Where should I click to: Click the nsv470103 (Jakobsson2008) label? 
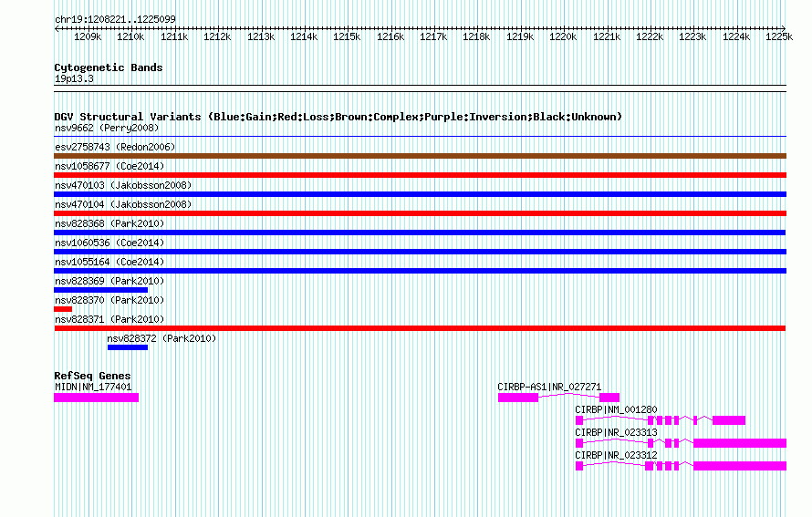tap(123, 185)
